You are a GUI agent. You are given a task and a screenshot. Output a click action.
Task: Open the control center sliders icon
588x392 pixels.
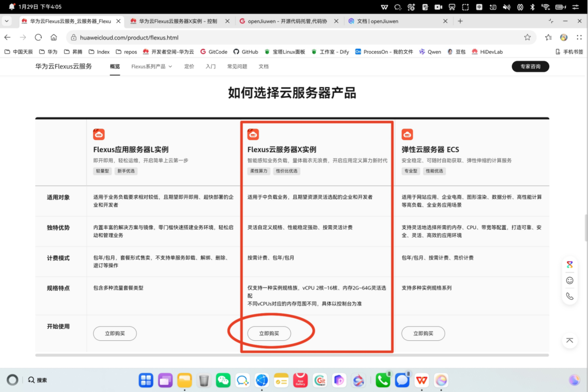(x=576, y=7)
